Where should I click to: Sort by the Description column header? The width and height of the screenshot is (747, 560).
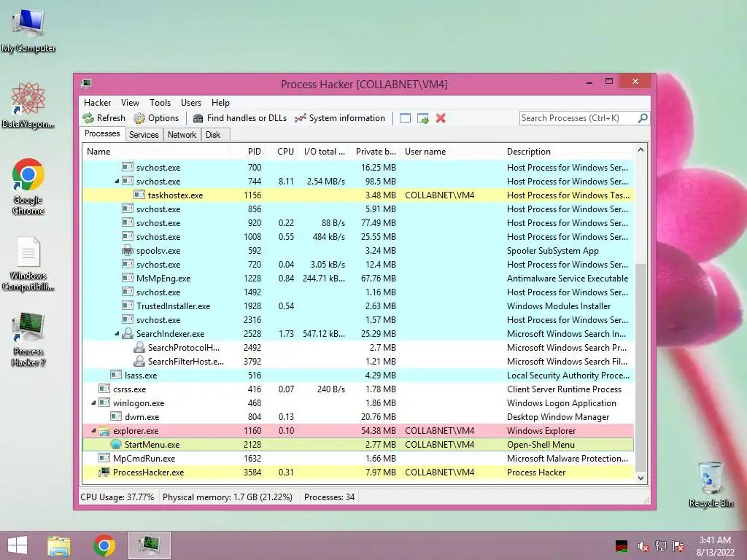point(568,152)
